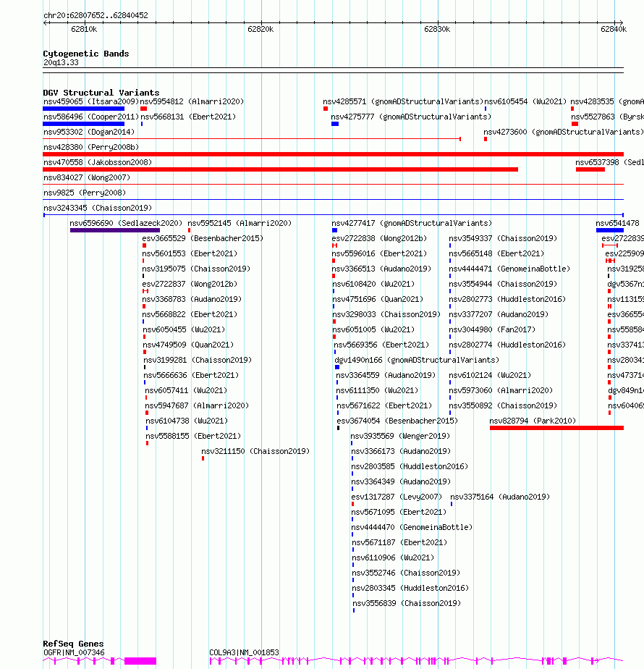Open nsv3195075 (Chaisson2019) variant

(196, 269)
